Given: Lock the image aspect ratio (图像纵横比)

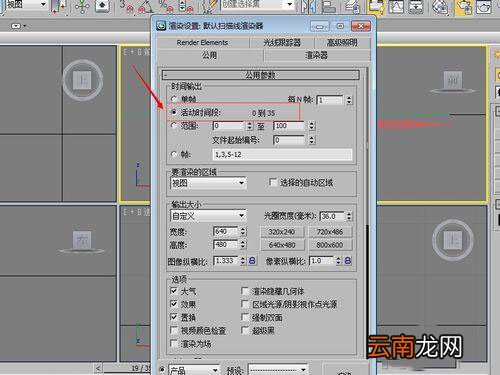Looking at the screenshot, I should coord(252,261).
